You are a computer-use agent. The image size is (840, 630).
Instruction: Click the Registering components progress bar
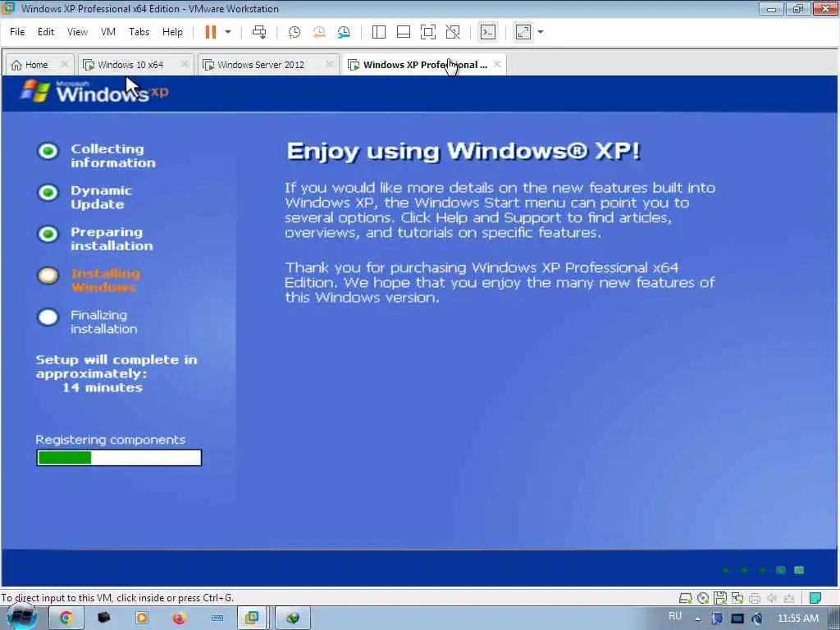pos(119,458)
